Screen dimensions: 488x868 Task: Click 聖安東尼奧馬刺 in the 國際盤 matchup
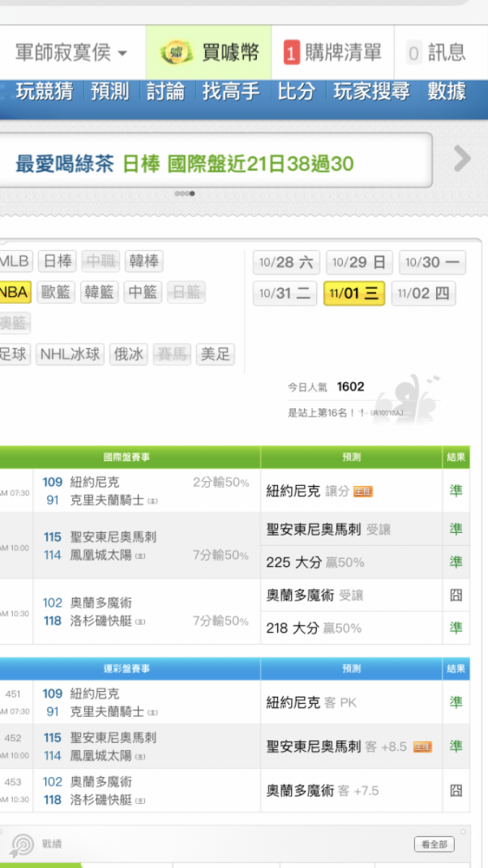coord(113,537)
